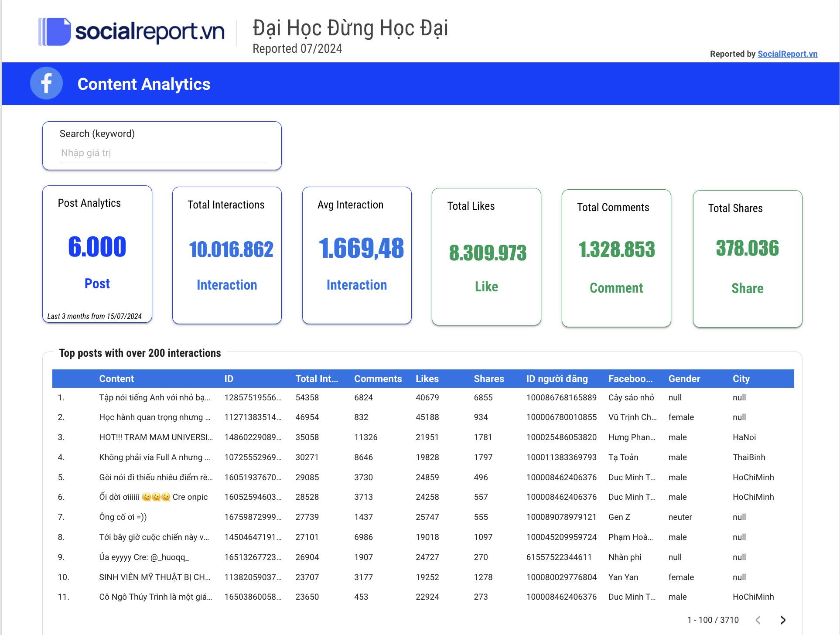Go to previous page of results
This screenshot has width=840, height=635.
758,620
